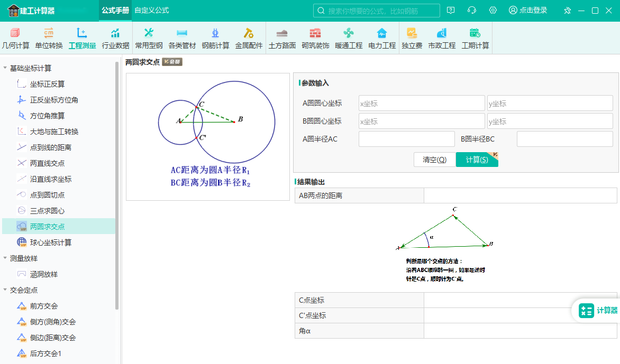Select the 工期计算 schedule calculation icon
The height and width of the screenshot is (364, 620).
[475, 38]
